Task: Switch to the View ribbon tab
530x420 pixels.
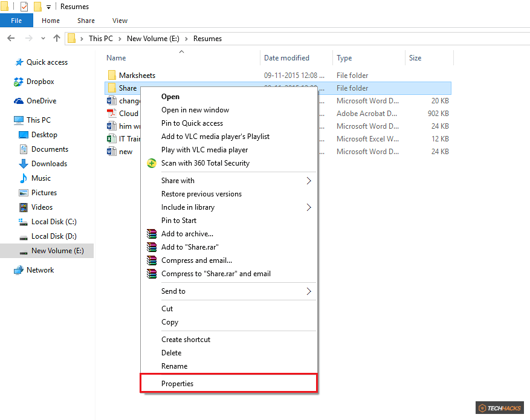Action: click(119, 20)
